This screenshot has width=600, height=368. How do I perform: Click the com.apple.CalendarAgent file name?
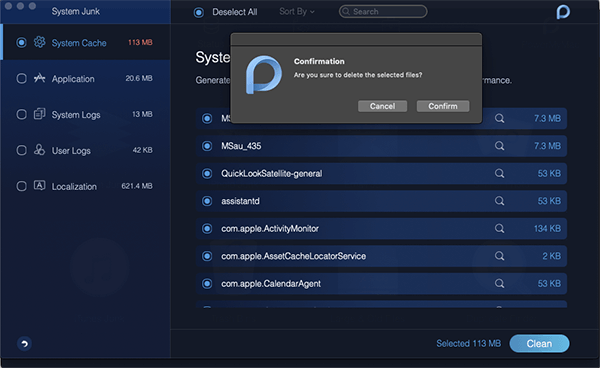pyautogui.click(x=271, y=283)
